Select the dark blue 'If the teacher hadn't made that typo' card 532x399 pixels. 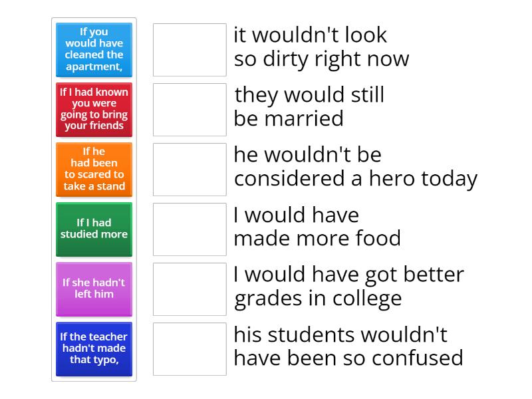[94, 348]
